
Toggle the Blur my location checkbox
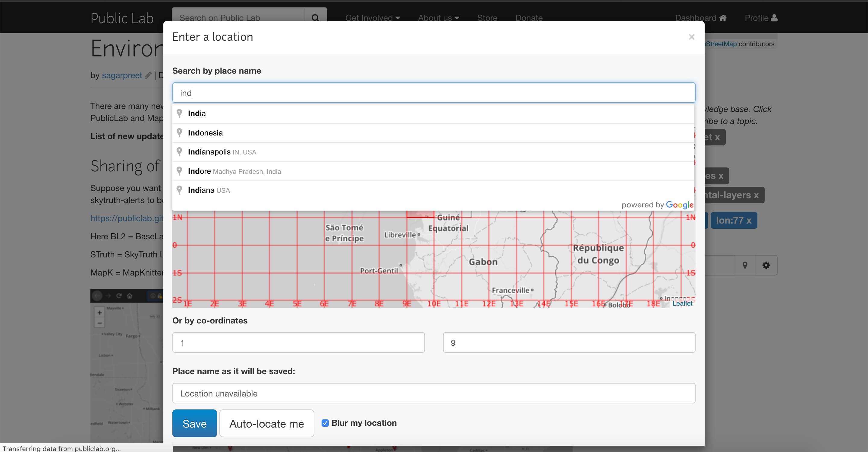(x=325, y=423)
